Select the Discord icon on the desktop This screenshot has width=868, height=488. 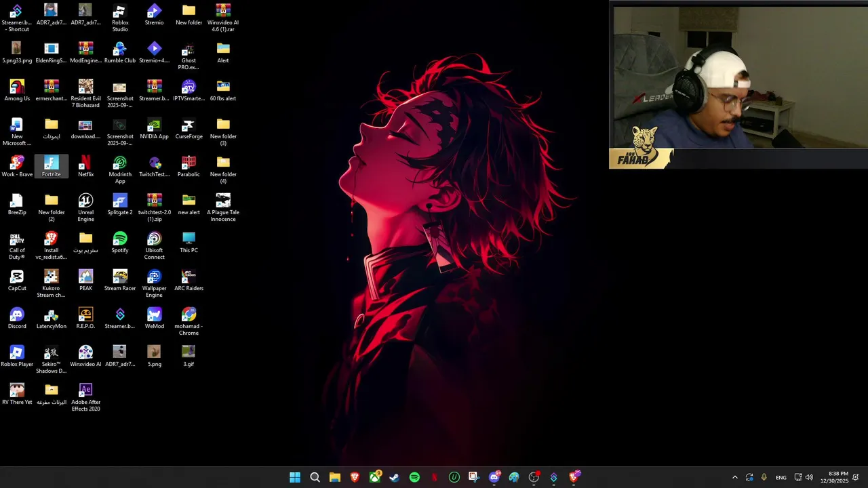[17, 319]
